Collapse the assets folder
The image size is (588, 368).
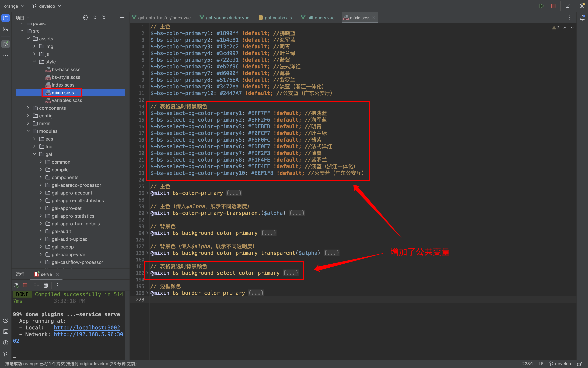[28, 38]
